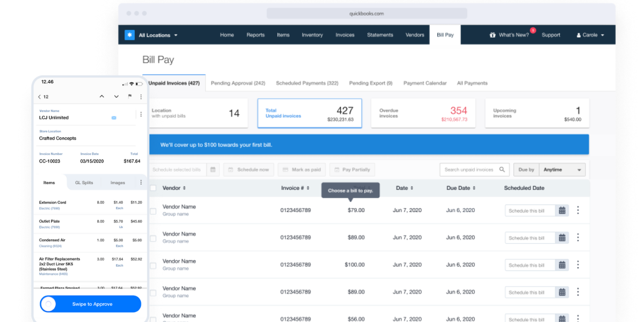Check the box for the $79.00 invoice row
Viewport: 644px width, 322px height.
[x=153, y=211]
